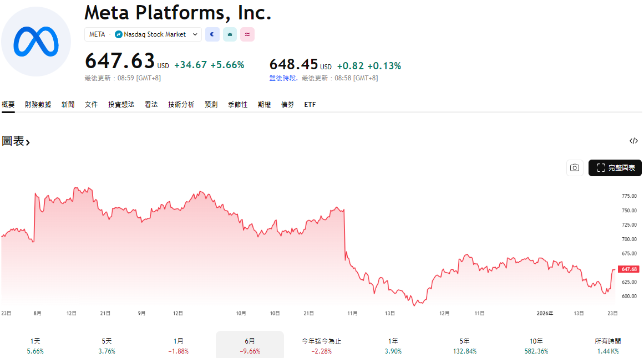Image resolution: width=644 pixels, height=358 pixels.
Task: Expand the 圖表 section chevron
Action: click(x=27, y=142)
